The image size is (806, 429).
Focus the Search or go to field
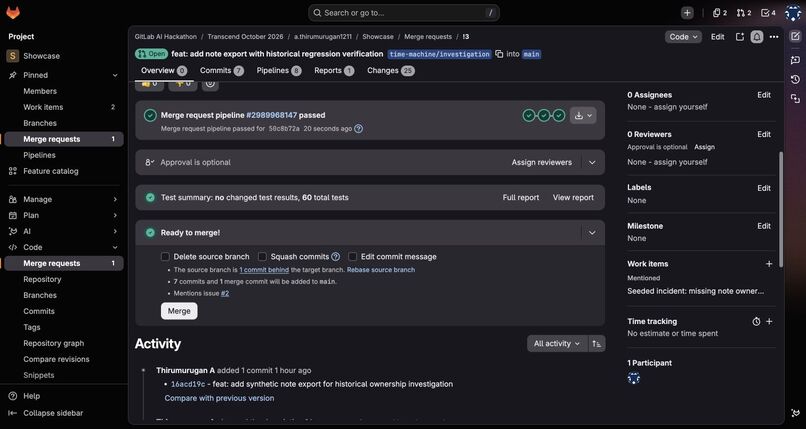click(404, 13)
